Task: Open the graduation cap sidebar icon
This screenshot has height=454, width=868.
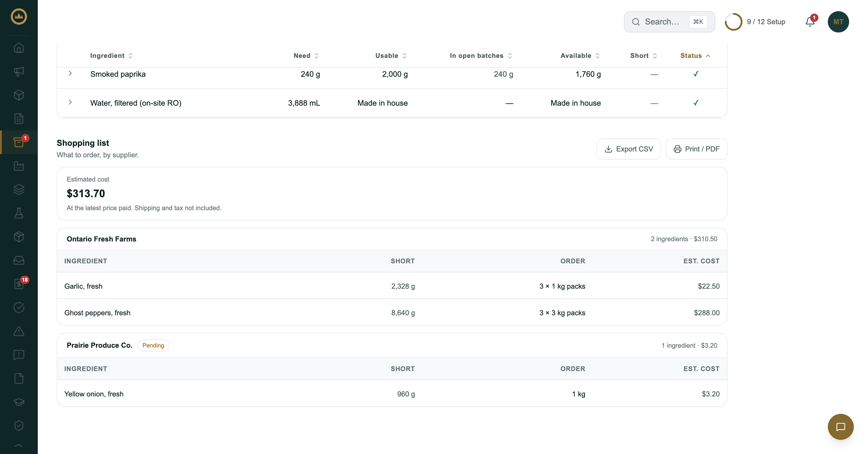Action: pyautogui.click(x=19, y=402)
